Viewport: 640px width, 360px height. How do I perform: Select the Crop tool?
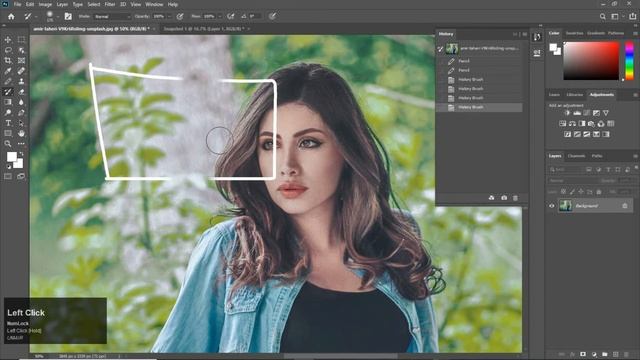pos(8,60)
